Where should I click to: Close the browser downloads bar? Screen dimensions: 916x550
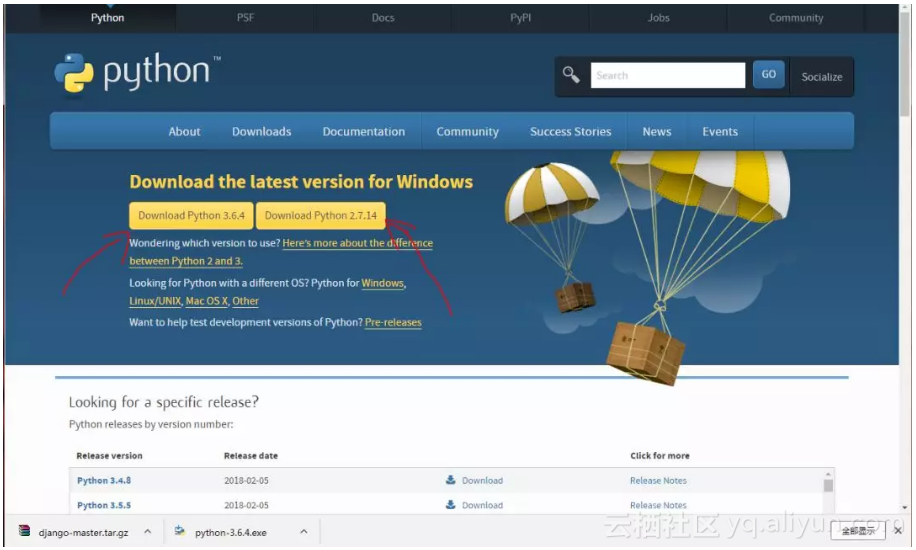(x=898, y=530)
